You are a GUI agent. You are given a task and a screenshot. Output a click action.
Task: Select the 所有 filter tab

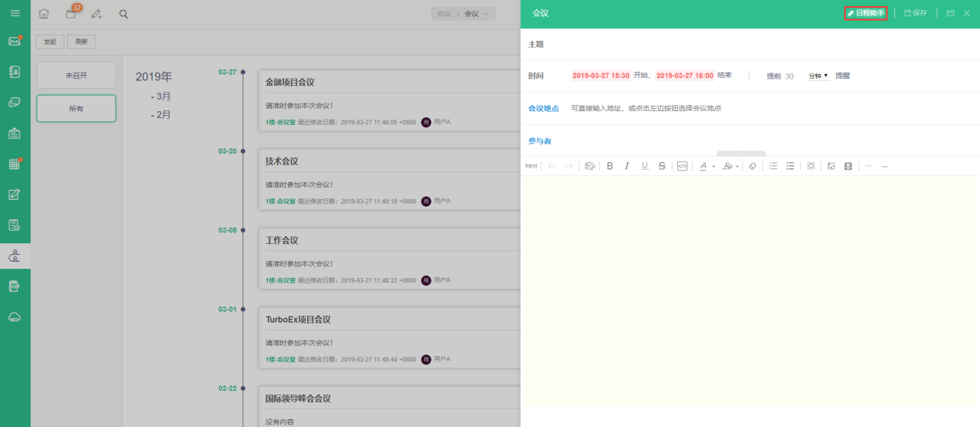pyautogui.click(x=76, y=109)
